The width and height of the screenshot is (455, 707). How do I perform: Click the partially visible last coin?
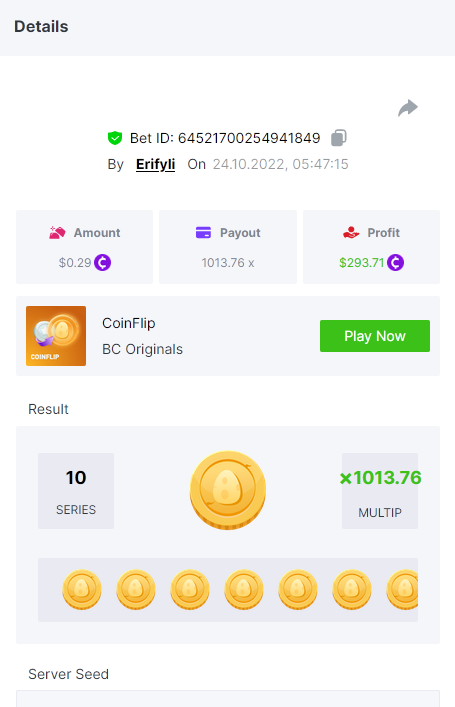(x=402, y=589)
